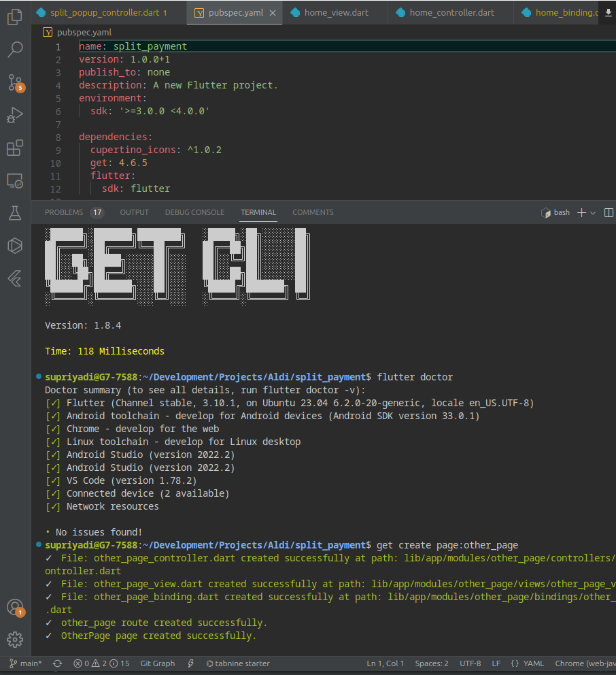This screenshot has width=616, height=675.
Task: Open the Explorer view in the sidebar
Action: (14, 16)
